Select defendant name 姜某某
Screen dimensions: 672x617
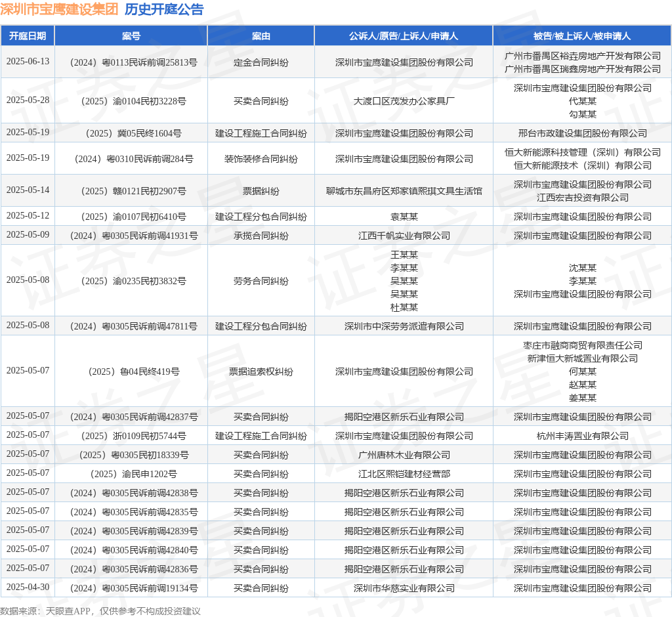[x=583, y=398]
